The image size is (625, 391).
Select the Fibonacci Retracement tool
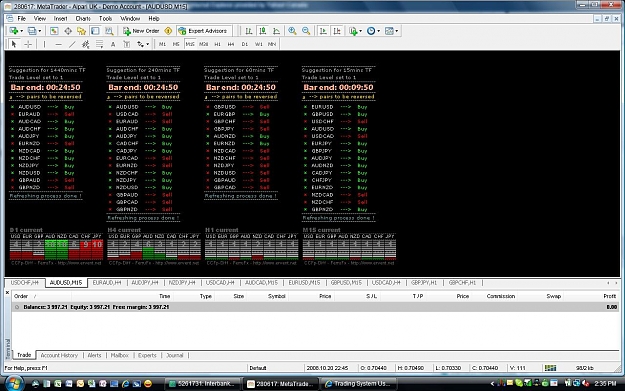(99, 44)
